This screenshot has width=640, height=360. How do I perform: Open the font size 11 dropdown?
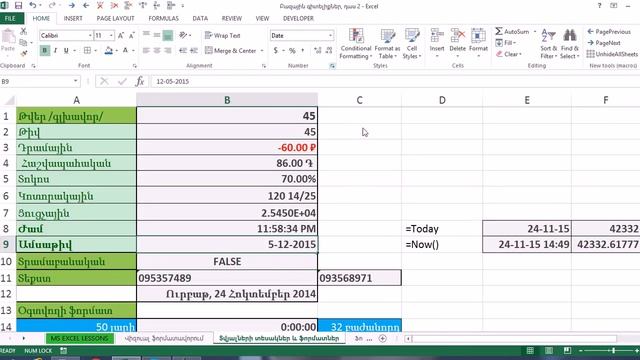click(x=111, y=36)
